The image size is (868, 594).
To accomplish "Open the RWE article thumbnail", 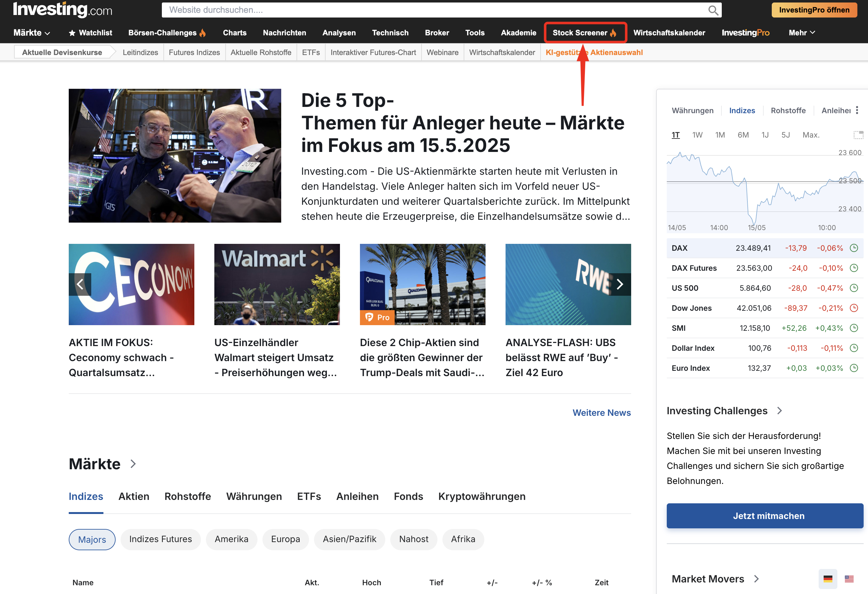I will (x=568, y=284).
